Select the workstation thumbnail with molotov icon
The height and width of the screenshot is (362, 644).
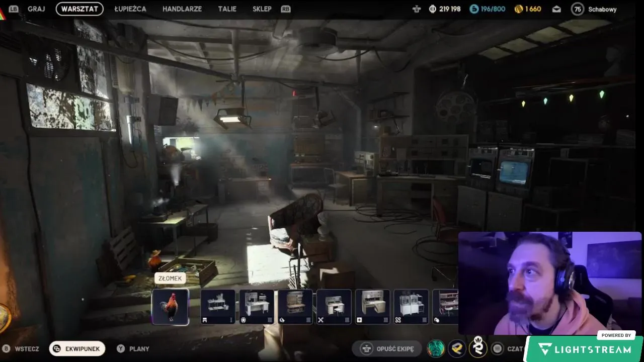tap(295, 307)
